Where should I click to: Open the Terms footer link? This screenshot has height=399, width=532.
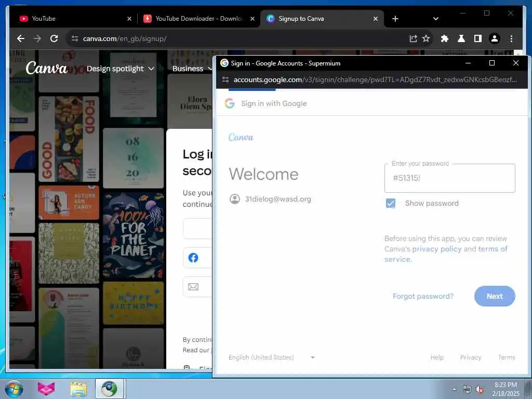pos(507,357)
